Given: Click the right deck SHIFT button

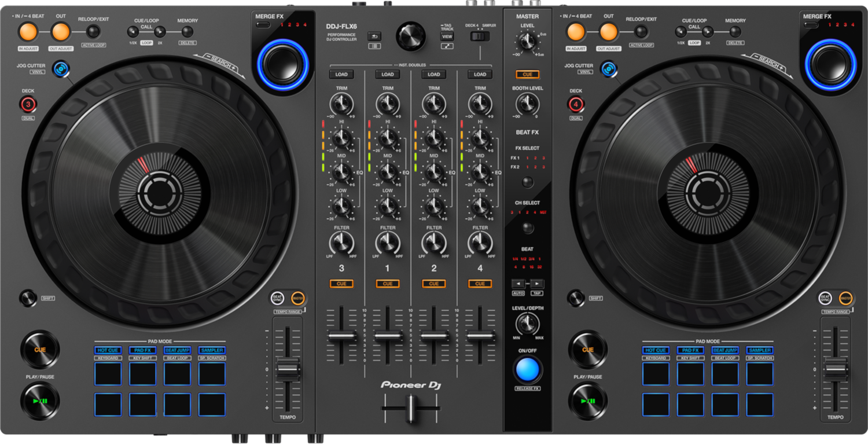Looking at the screenshot, I should point(575,298).
